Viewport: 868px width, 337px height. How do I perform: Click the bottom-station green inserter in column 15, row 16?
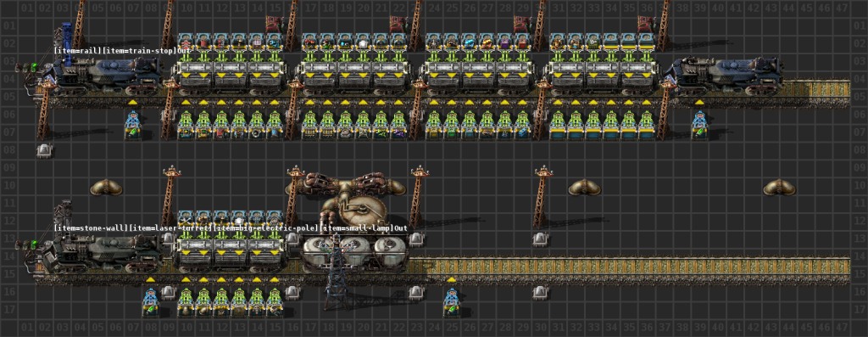point(275,296)
